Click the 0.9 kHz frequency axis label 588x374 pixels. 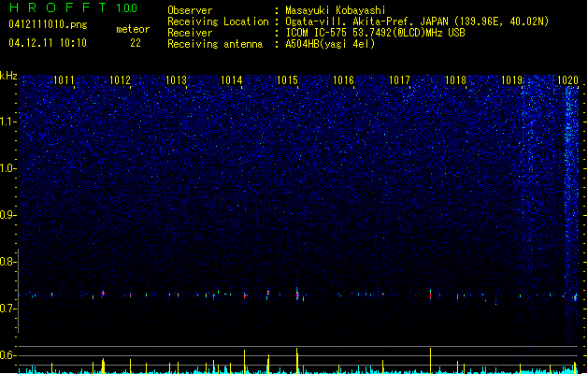pyautogui.click(x=8, y=215)
